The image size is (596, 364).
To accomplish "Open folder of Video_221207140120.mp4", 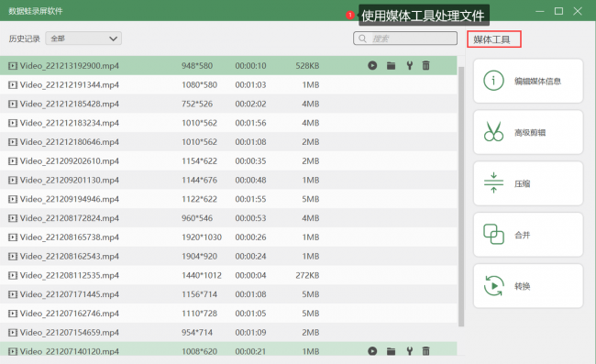I will (391, 351).
